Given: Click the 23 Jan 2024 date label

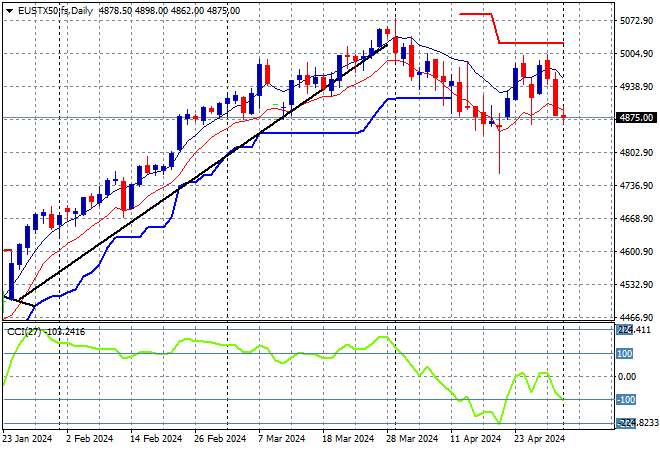Looking at the screenshot, I should (28, 439).
